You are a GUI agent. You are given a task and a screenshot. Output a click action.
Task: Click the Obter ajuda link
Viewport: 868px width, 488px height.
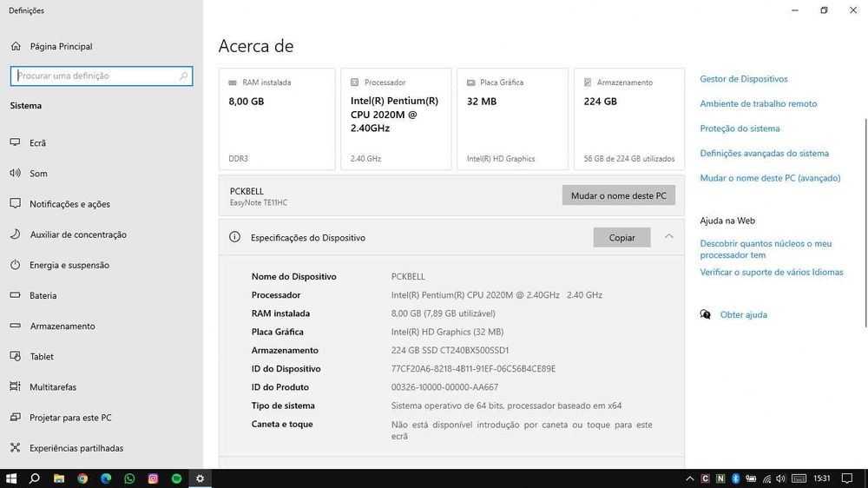(744, 314)
